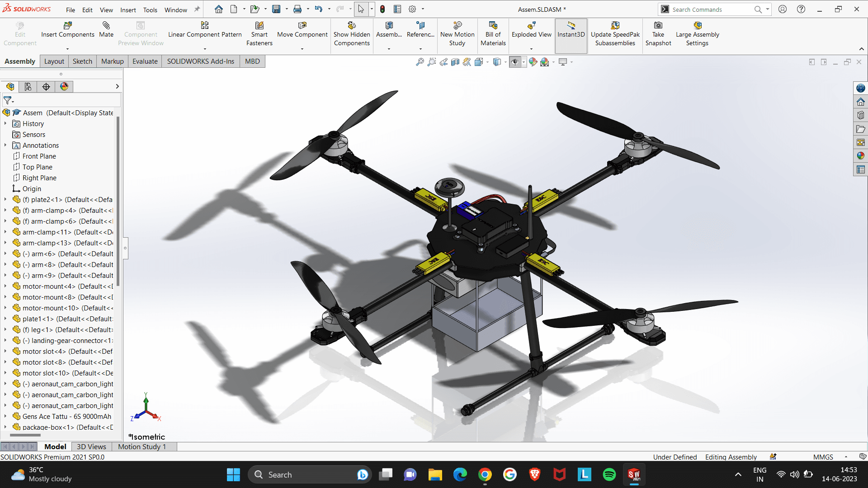
Task: Toggle Hide/Show Items eye icon
Action: pos(515,62)
